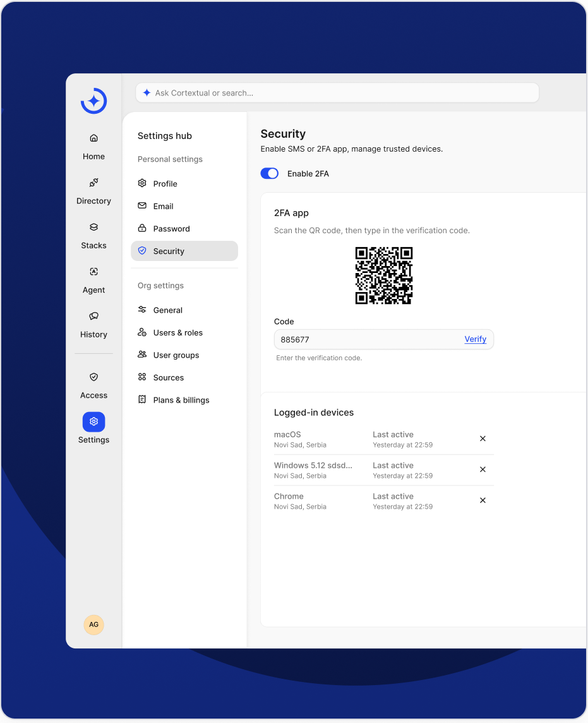Click the verification Code input field
This screenshot has width=588, height=723.
(366, 339)
